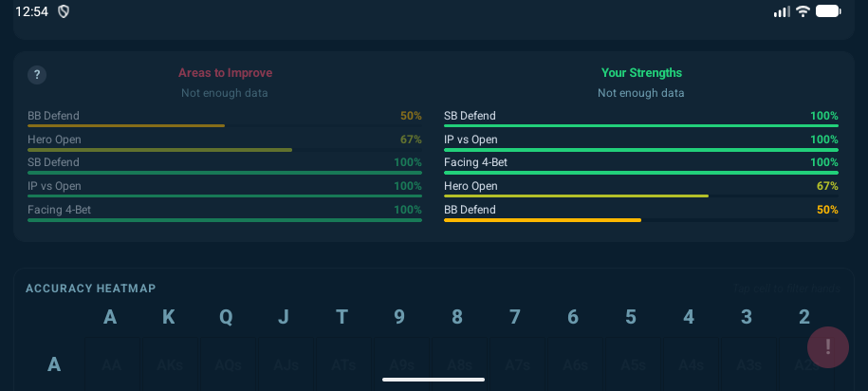The height and width of the screenshot is (391, 868).
Task: Click Hero Open 67% bar under Your Strengths
Action: pos(640,190)
